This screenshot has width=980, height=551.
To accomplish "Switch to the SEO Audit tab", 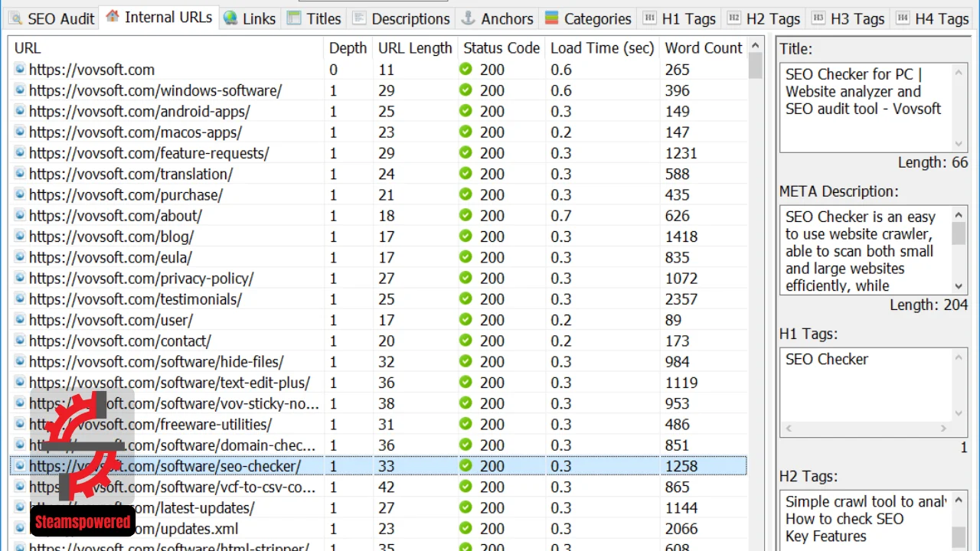I will click(x=51, y=18).
